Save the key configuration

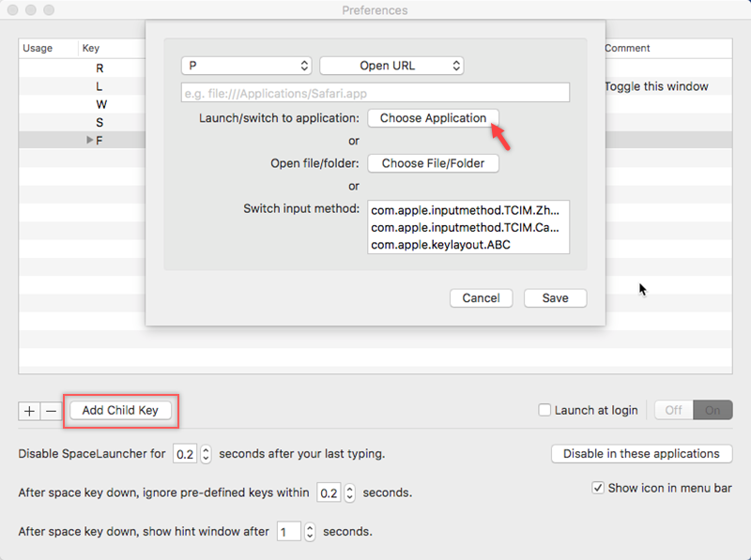(555, 297)
